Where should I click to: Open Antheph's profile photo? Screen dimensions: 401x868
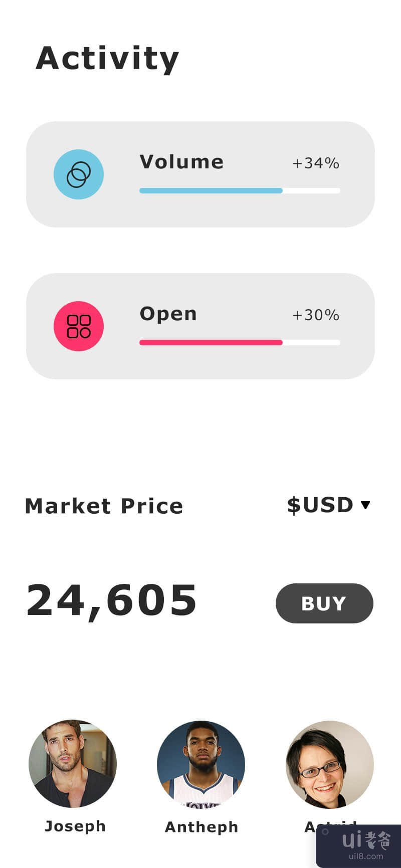point(201,764)
